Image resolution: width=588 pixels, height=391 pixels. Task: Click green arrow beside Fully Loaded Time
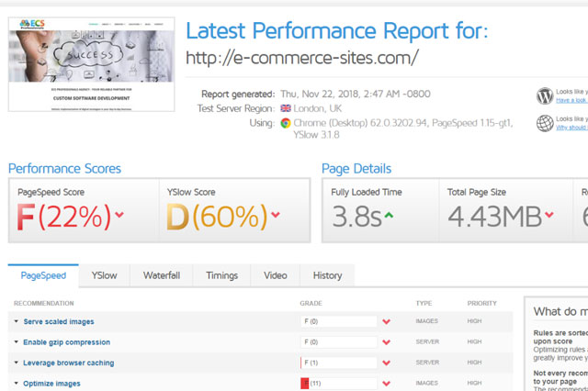(x=389, y=215)
